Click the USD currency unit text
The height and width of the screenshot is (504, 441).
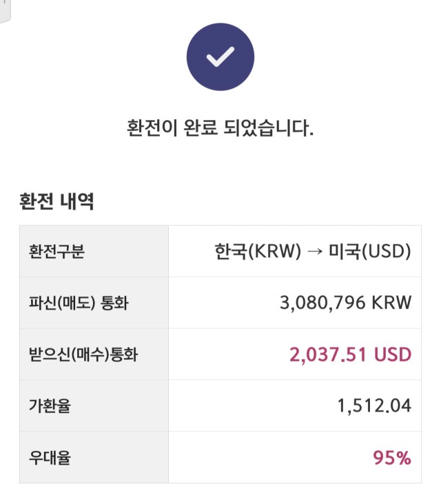(393, 354)
